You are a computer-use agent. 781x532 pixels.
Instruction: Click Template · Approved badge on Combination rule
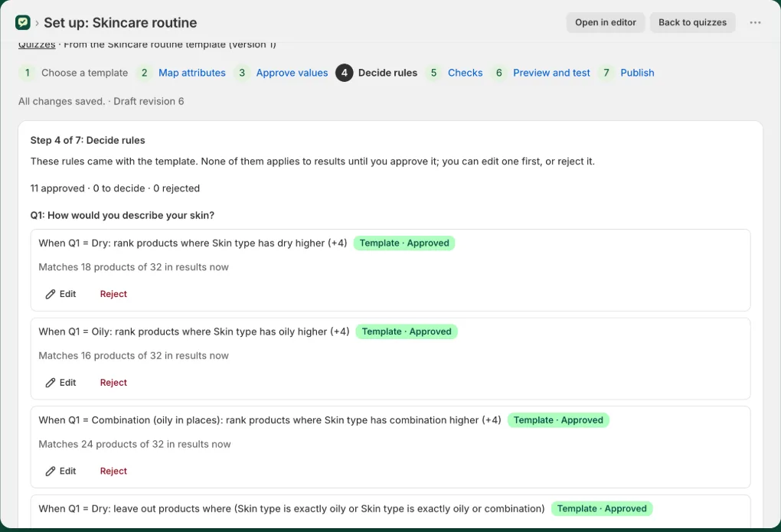click(558, 420)
